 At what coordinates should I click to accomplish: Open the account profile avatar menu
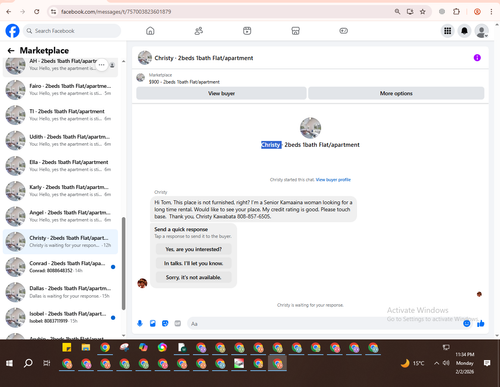[x=482, y=31]
